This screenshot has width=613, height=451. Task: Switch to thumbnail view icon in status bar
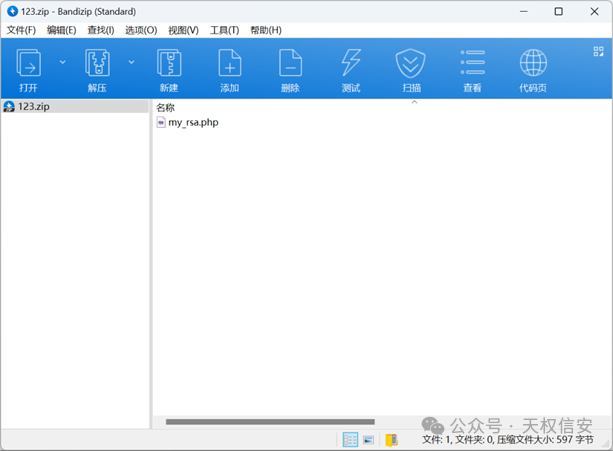368,440
